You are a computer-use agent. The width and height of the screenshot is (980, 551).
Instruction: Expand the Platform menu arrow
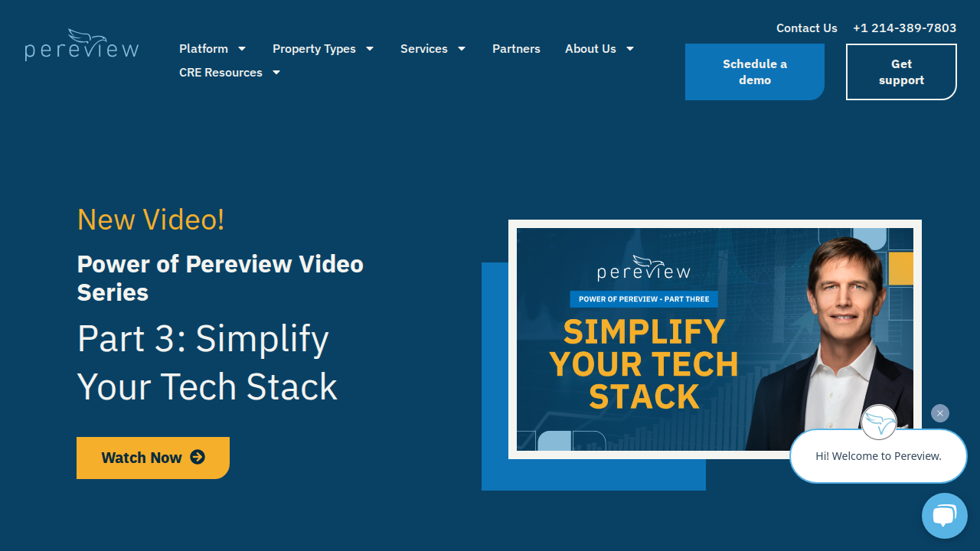point(242,48)
